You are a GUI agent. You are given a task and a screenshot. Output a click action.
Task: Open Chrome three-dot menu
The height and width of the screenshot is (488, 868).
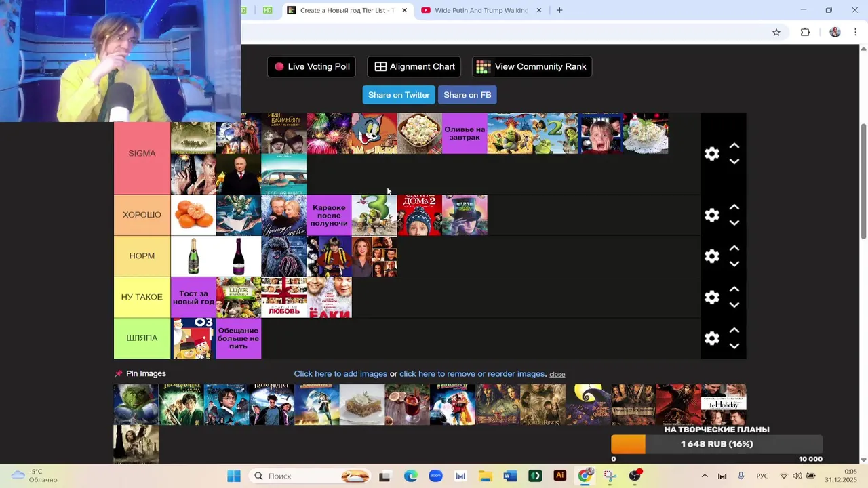click(856, 32)
